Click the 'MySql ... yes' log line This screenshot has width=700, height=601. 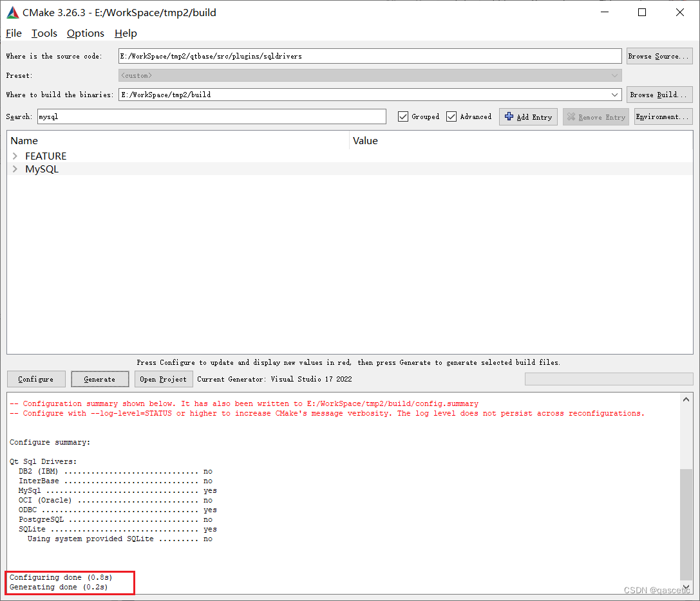pos(117,490)
